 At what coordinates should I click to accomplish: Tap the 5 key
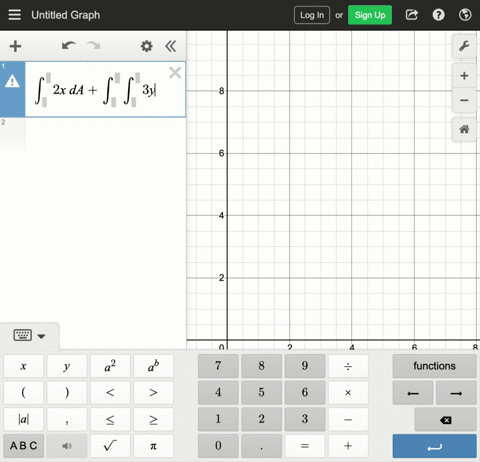tap(261, 393)
